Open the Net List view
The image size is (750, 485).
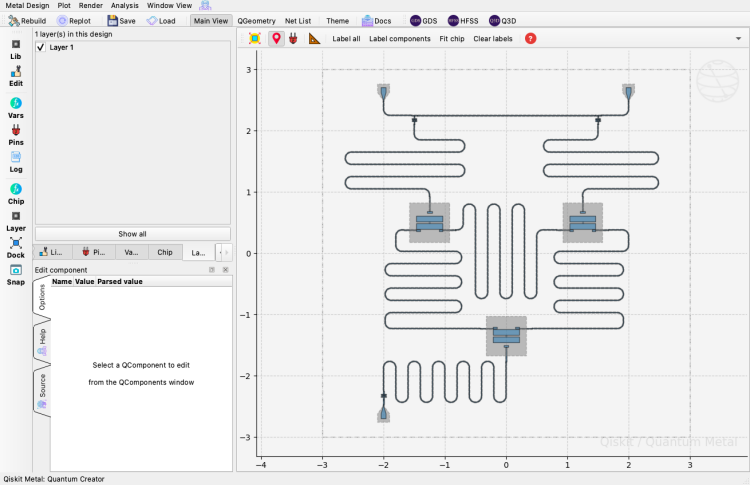click(298, 21)
